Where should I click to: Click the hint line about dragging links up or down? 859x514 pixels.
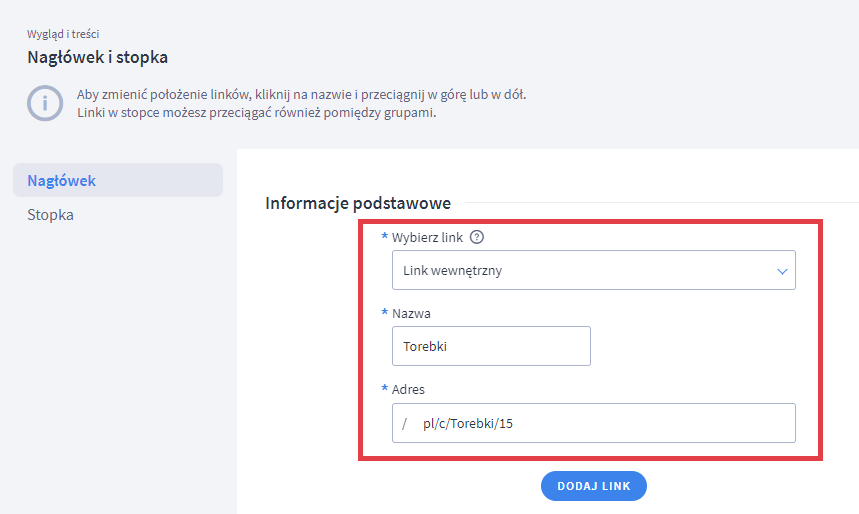pyautogui.click(x=301, y=94)
